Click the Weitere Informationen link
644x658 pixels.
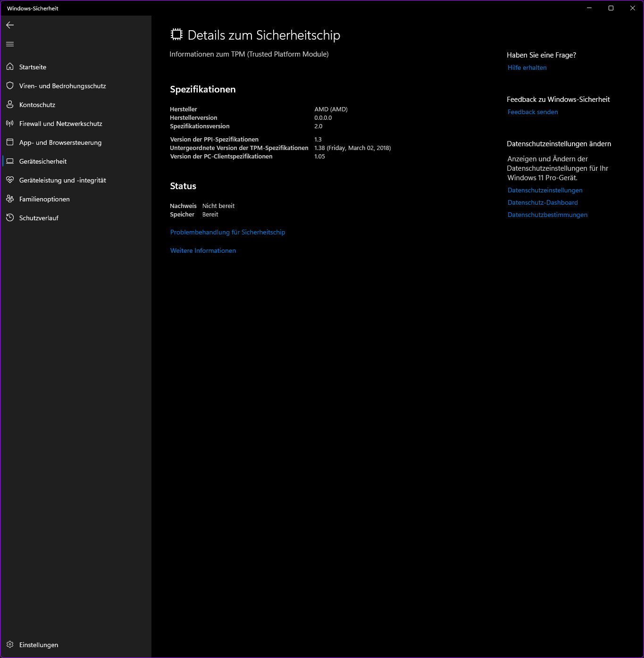click(x=203, y=250)
